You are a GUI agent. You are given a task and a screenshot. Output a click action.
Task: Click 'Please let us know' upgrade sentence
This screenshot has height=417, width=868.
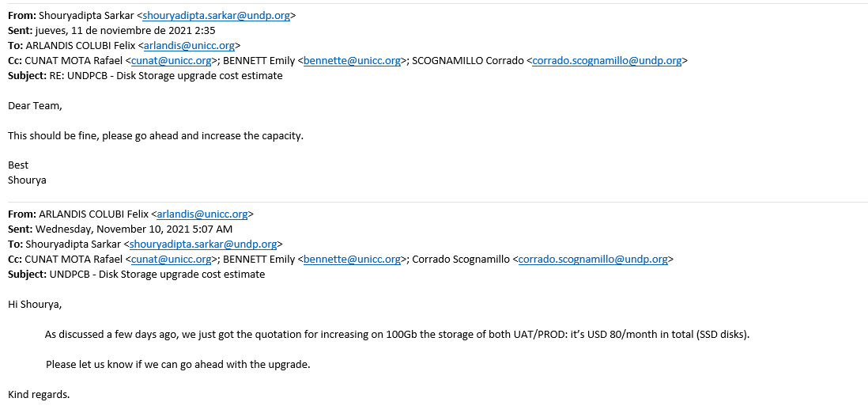click(178, 365)
